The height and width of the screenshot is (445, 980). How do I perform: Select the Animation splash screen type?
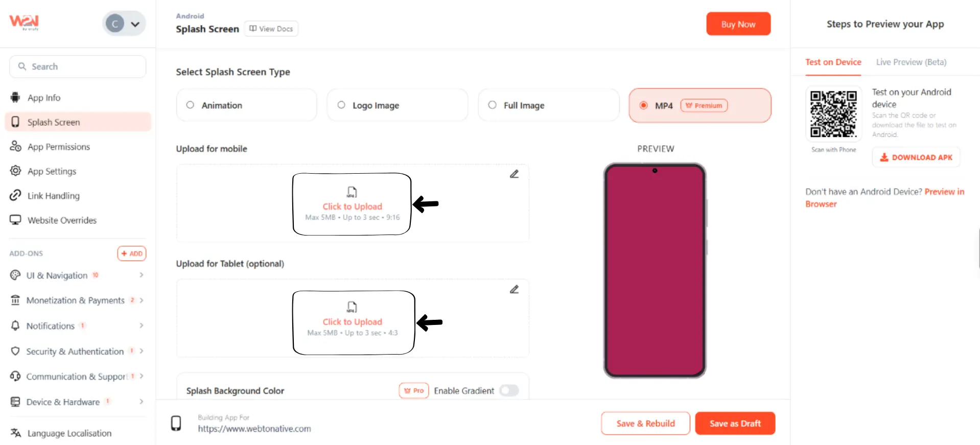(246, 105)
